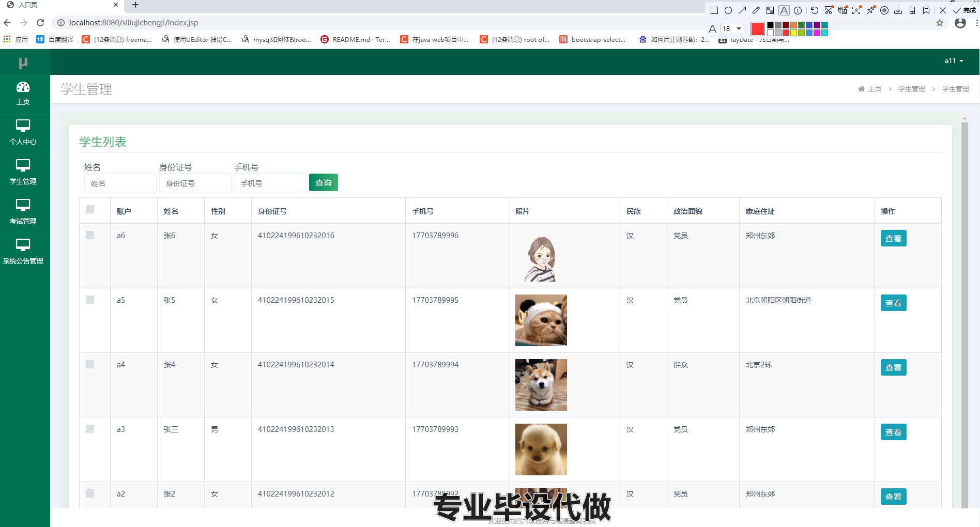Pin the screenshot to screen

[x=871, y=10]
